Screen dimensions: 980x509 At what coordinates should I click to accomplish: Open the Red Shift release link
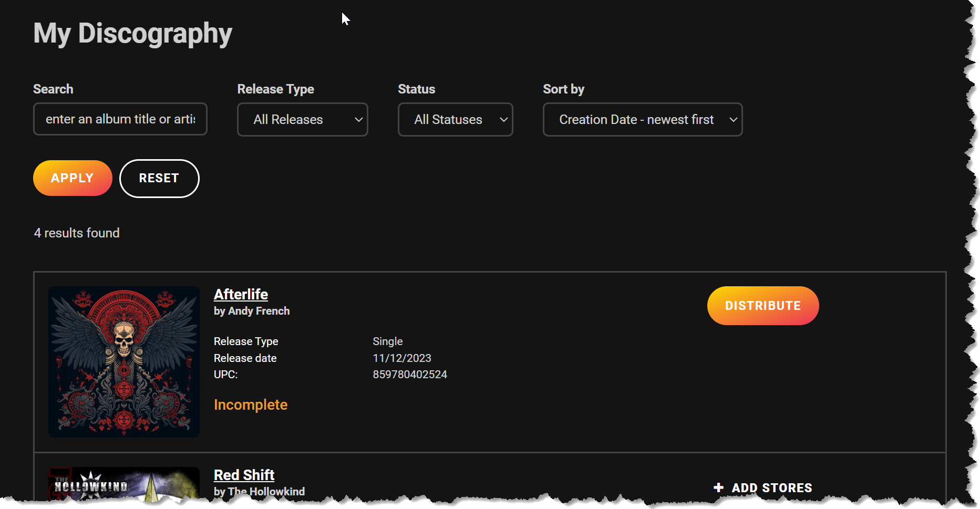[244, 475]
